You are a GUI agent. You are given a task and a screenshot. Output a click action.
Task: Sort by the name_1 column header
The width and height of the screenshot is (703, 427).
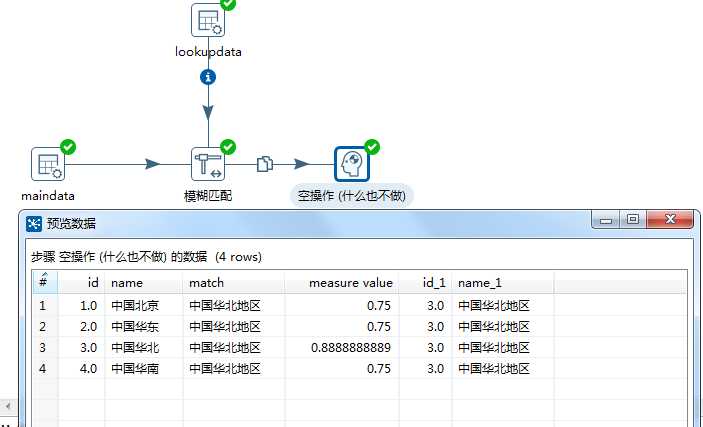503,283
